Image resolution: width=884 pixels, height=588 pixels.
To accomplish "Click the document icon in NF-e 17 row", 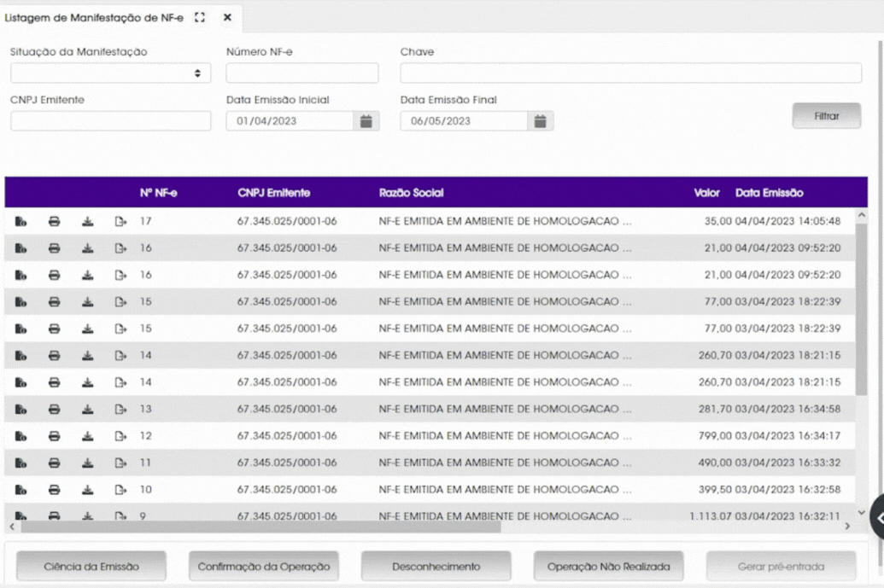I will tap(20, 221).
